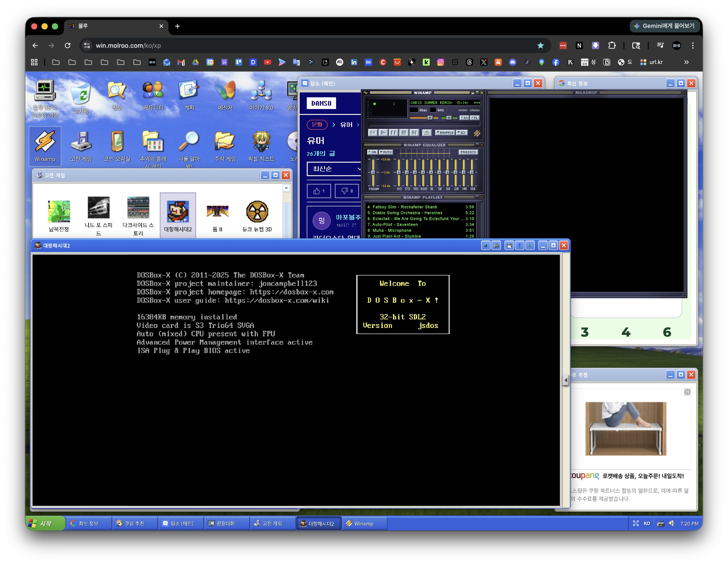The height and width of the screenshot is (564, 728).
Task: Click the Winamp play button
Action: (383, 133)
